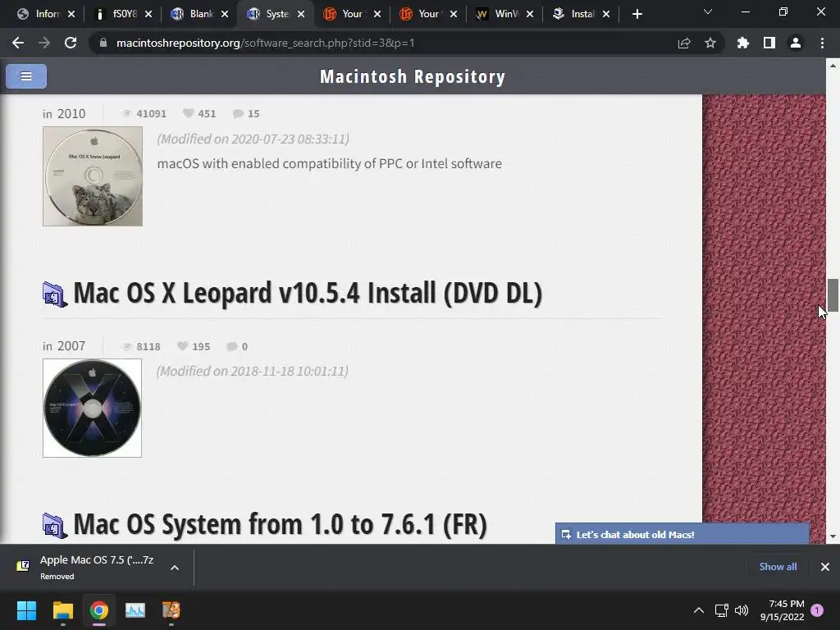This screenshot has height=630, width=840.
Task: Click the heart likes icon showing 195
Action: pos(182,346)
